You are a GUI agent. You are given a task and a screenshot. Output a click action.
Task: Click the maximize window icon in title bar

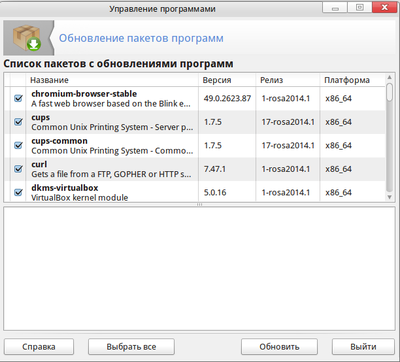coord(360,7)
